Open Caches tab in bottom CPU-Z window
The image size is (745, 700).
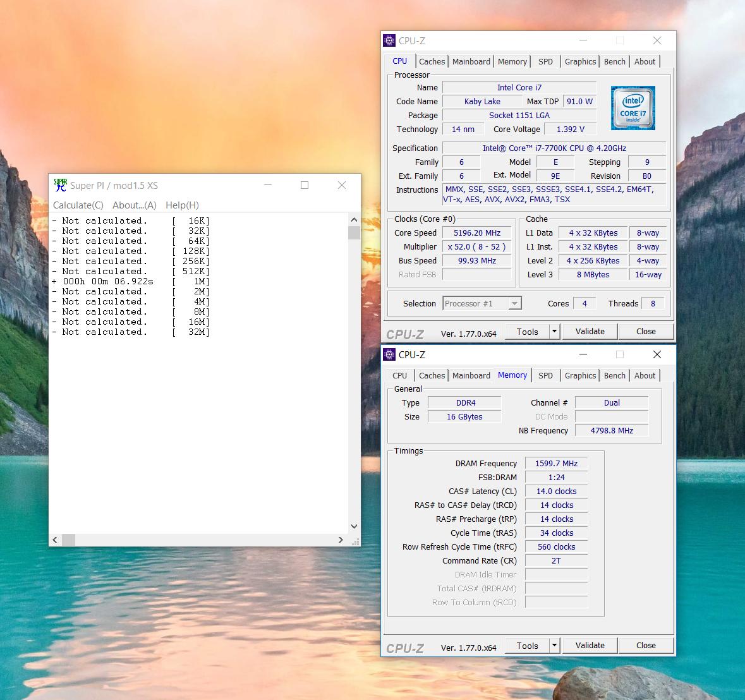pos(432,375)
